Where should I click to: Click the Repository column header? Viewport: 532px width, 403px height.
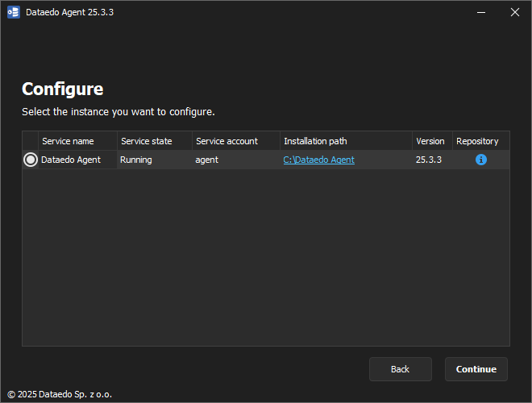click(x=481, y=141)
